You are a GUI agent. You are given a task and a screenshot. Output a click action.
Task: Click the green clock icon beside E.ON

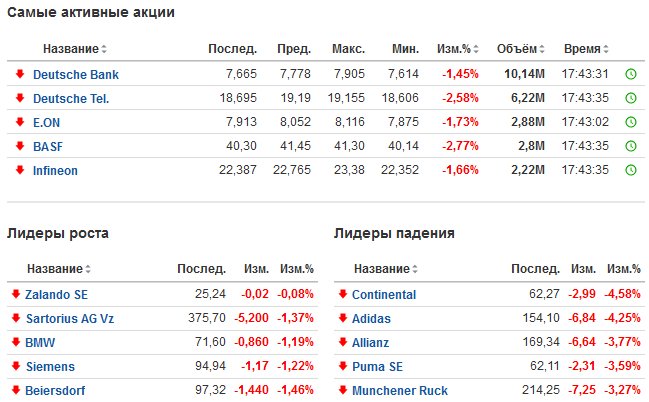pyautogui.click(x=630, y=123)
